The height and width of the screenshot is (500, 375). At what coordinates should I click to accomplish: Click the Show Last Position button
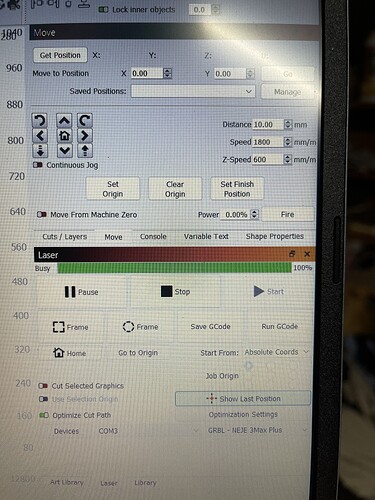click(x=243, y=399)
